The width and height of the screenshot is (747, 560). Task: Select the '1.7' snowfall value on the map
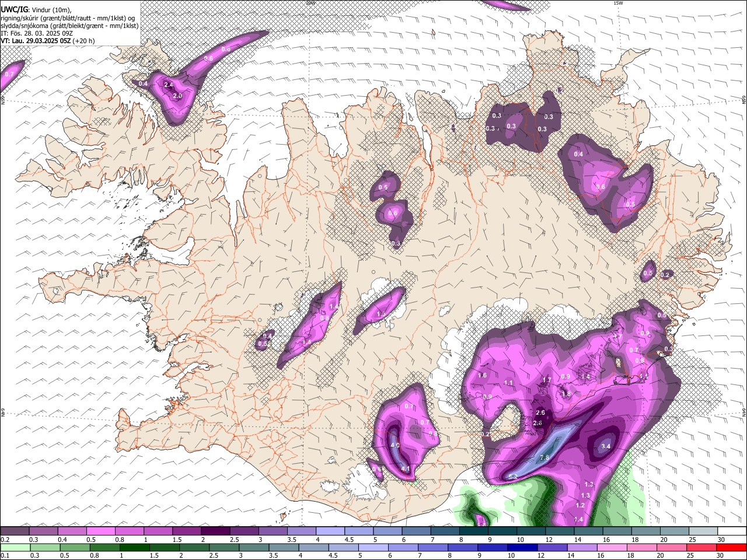(547, 380)
